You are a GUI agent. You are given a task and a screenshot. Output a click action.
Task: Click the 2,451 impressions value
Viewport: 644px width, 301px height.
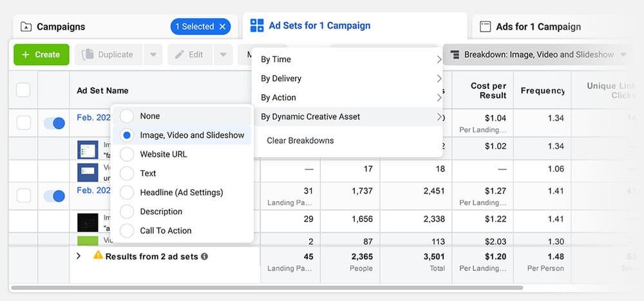(x=434, y=191)
